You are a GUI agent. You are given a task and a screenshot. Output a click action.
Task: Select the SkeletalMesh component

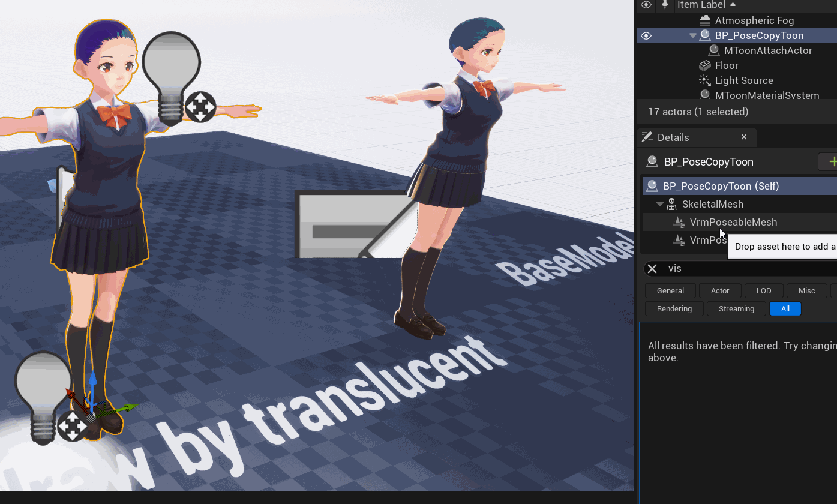[713, 204]
